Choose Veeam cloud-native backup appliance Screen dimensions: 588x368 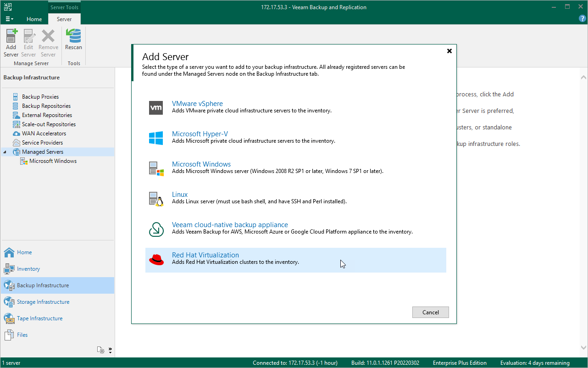295,229
